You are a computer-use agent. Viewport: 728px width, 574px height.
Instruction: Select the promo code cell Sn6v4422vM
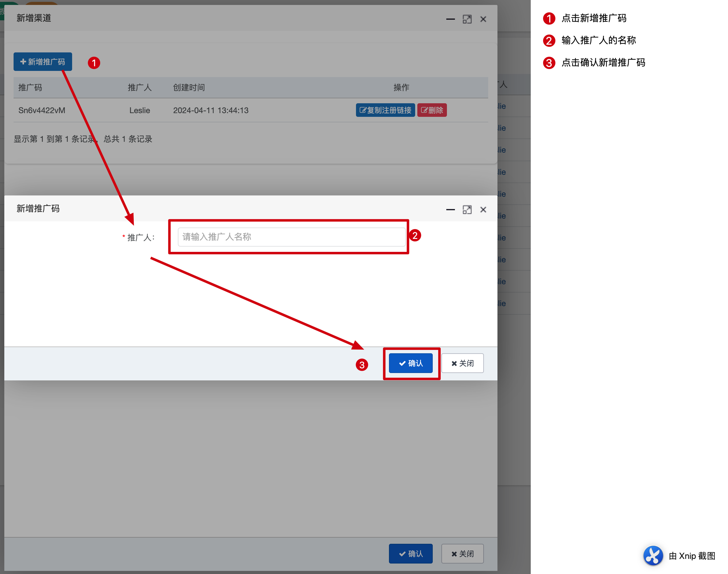(42, 111)
